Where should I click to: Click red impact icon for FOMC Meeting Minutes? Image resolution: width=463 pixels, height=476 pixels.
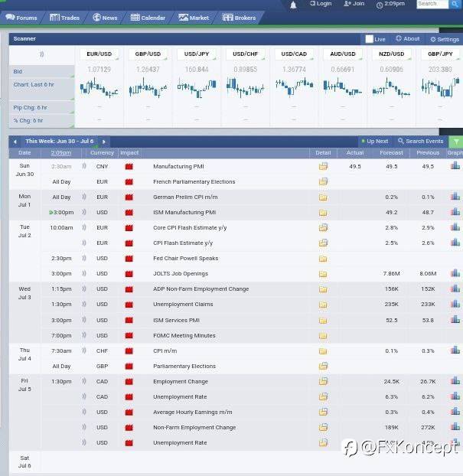pyautogui.click(x=129, y=335)
